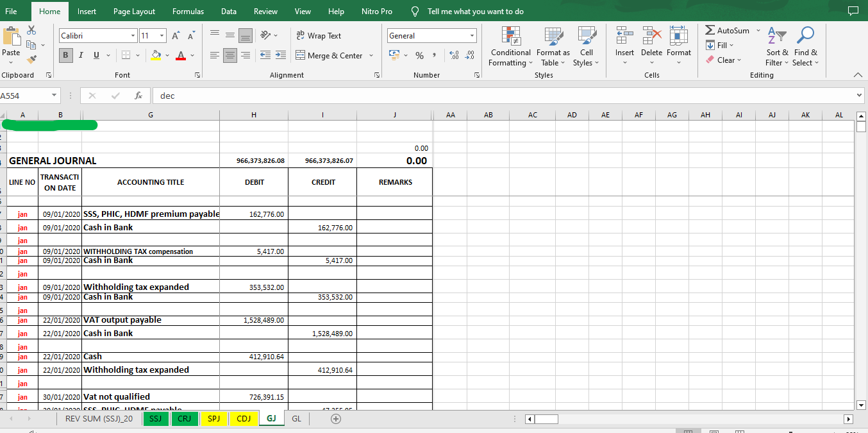The height and width of the screenshot is (433, 868).
Task: Open Conditional Formatting menu
Action: coord(510,46)
